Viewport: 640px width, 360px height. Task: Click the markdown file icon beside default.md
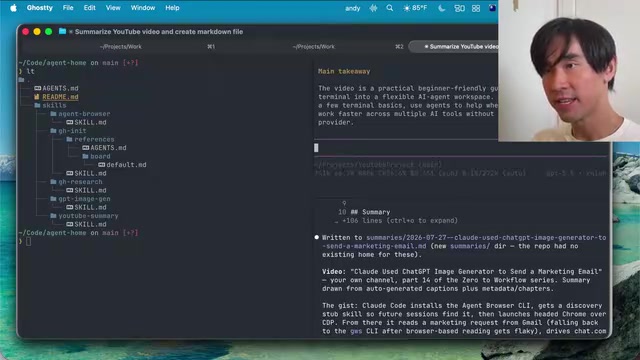(x=101, y=165)
